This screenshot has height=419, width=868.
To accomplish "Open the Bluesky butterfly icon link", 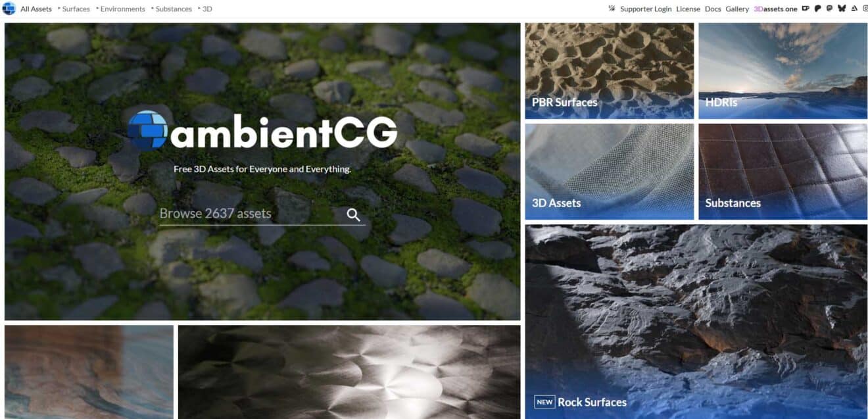I will point(842,9).
